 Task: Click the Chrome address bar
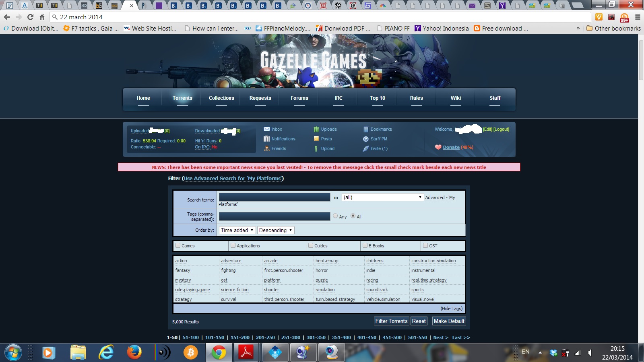(320, 17)
